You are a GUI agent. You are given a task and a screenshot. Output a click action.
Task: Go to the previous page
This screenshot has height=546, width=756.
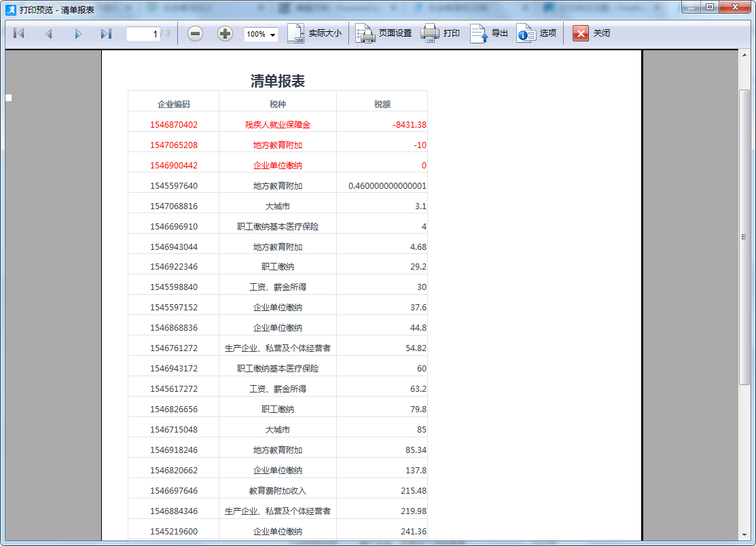point(48,33)
